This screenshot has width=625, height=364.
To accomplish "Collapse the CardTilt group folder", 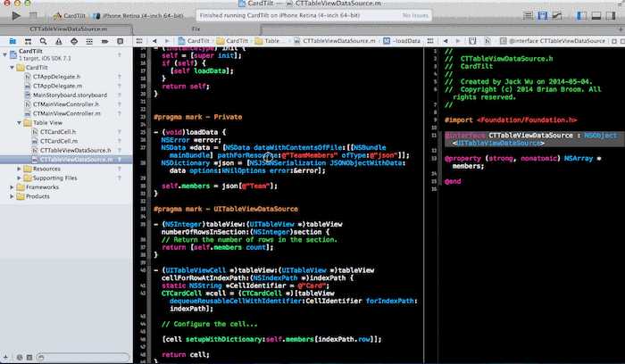I will [12, 68].
